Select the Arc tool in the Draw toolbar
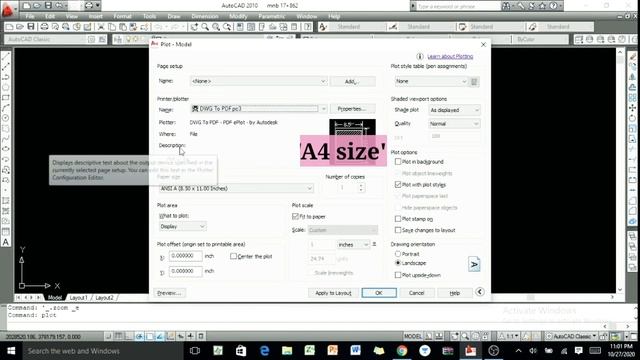Viewport: 640px width, 360px height. tap(6, 108)
